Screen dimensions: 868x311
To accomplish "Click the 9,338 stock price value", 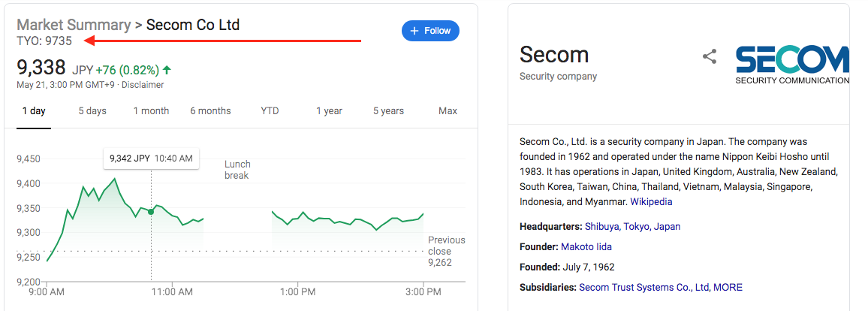I will [41, 68].
